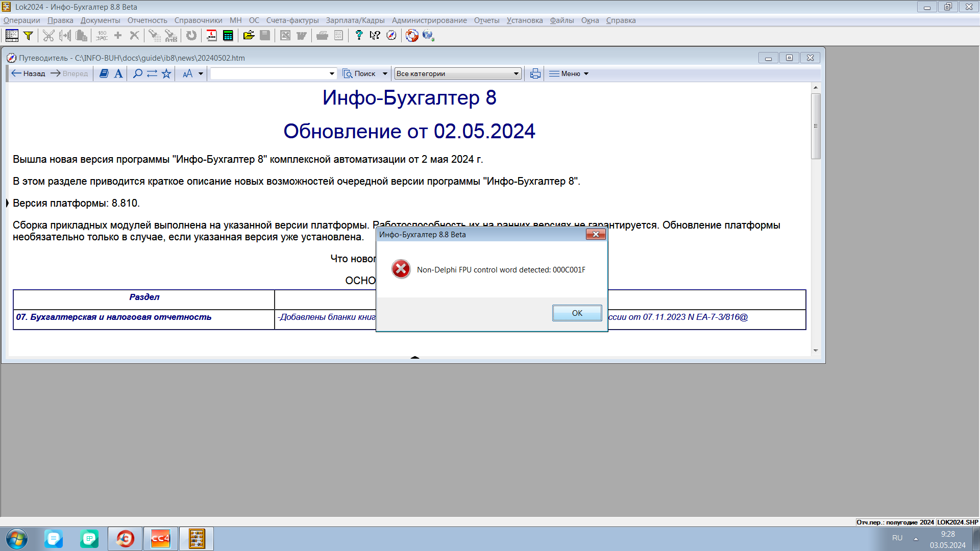Open the Документы menu
Screen dimensions: 980x551
[x=101, y=20]
